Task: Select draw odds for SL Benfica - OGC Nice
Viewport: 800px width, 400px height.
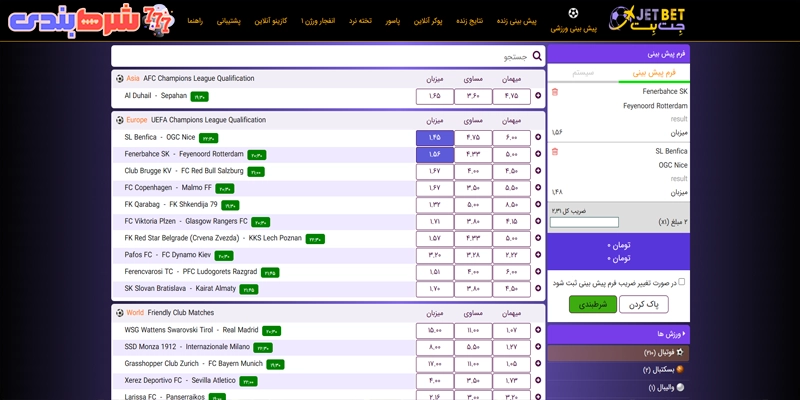Action: 473,138
